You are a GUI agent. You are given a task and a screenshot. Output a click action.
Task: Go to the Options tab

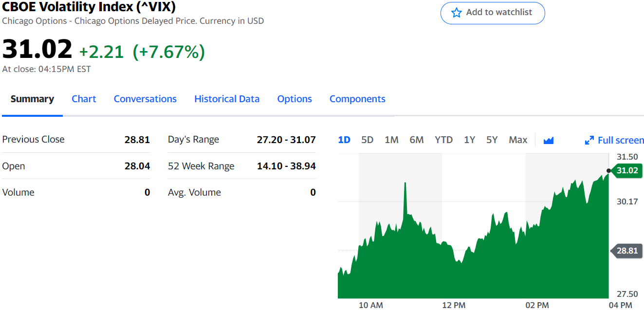(294, 99)
